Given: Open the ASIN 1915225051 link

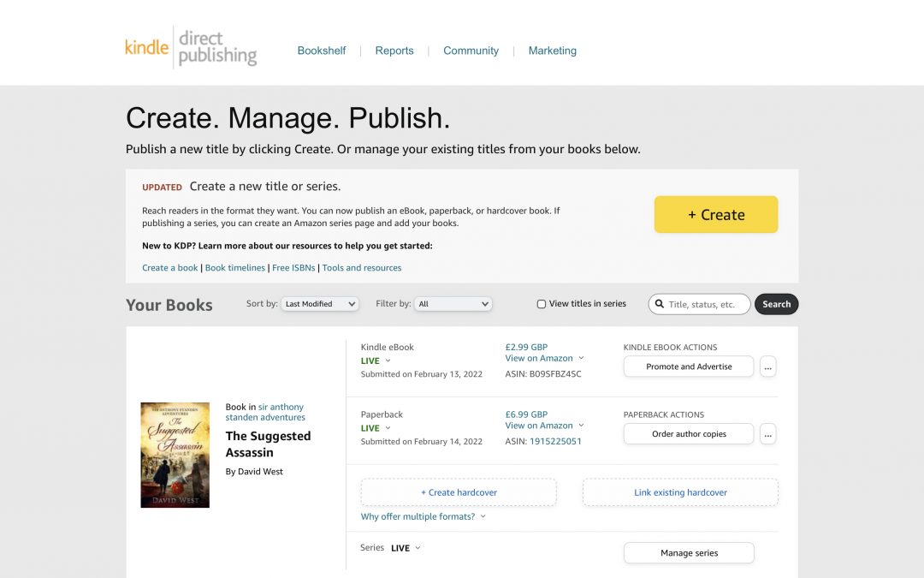Looking at the screenshot, I should point(555,441).
